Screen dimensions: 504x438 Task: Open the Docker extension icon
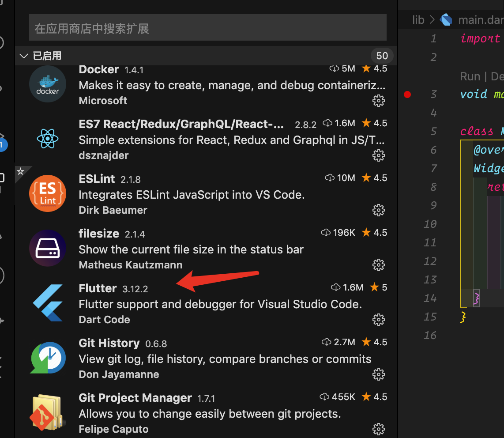click(x=48, y=84)
